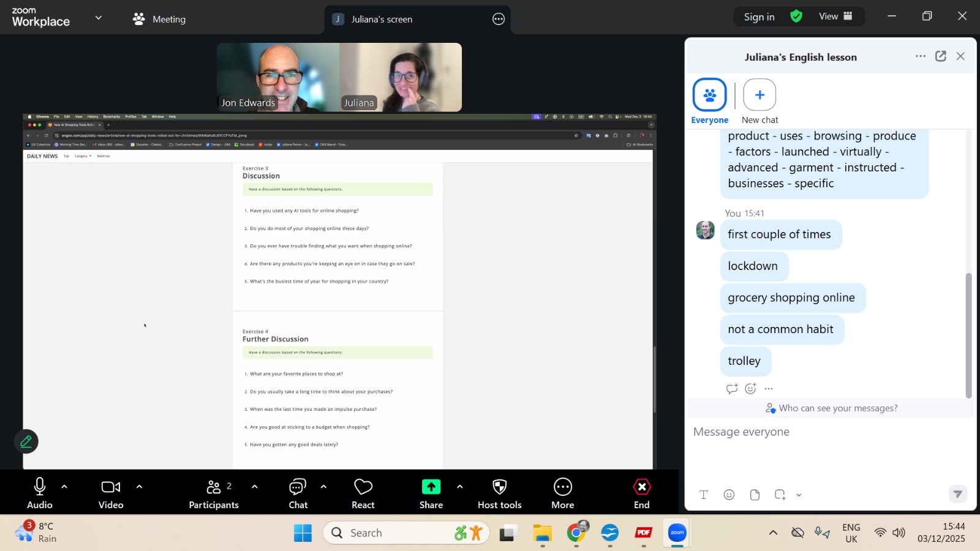Toggle the Chat panel button

(x=298, y=487)
